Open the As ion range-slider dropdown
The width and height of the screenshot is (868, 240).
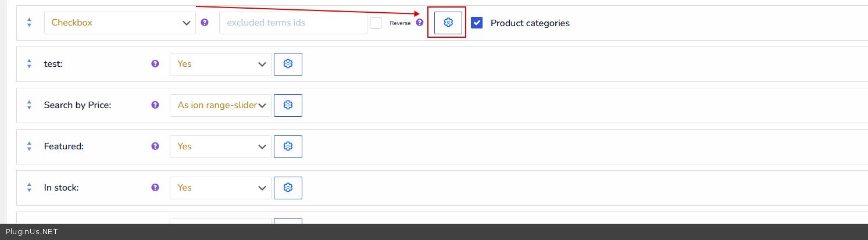220,105
